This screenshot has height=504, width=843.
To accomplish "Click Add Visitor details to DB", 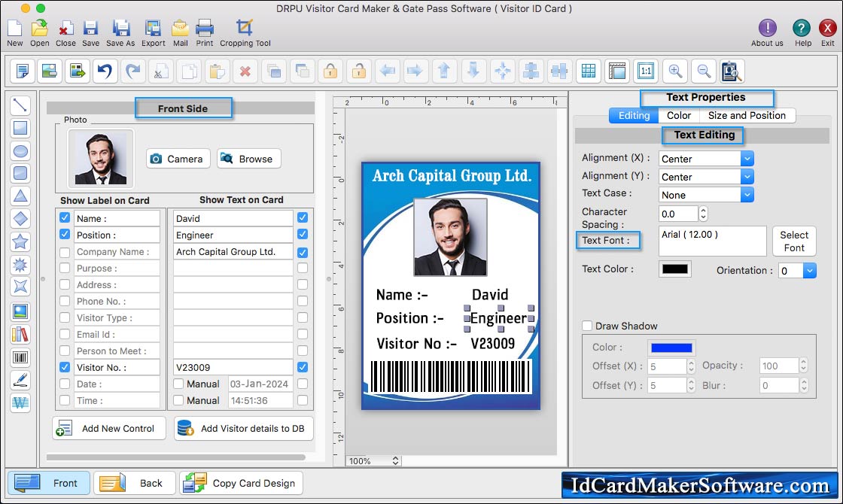I will [244, 428].
